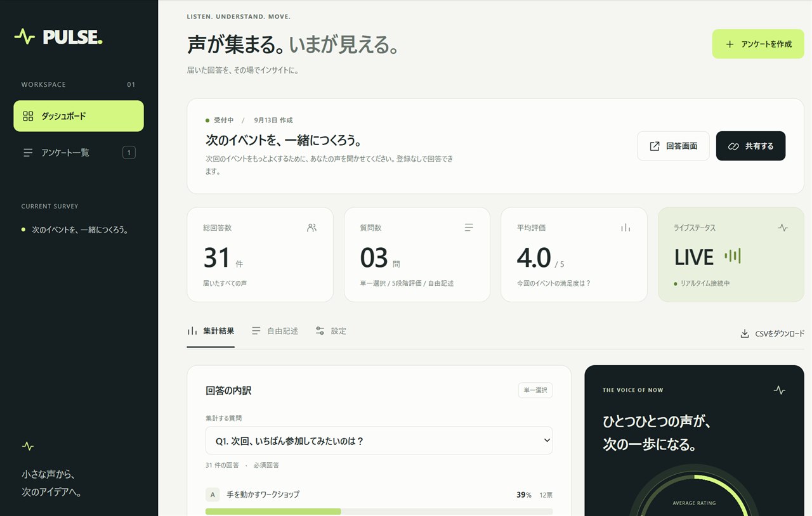Click the lines icon on 質問数 card
The width and height of the screenshot is (812, 516).
(469, 228)
